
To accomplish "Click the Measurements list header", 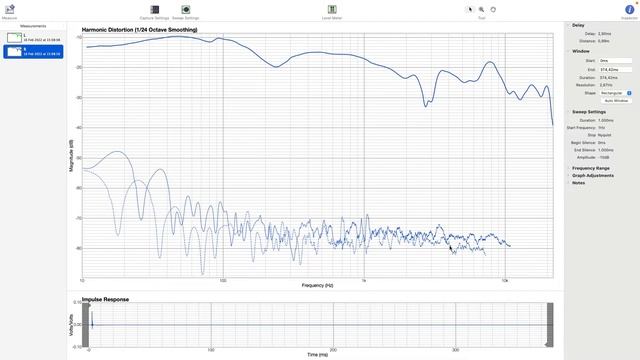I will click(33, 26).
